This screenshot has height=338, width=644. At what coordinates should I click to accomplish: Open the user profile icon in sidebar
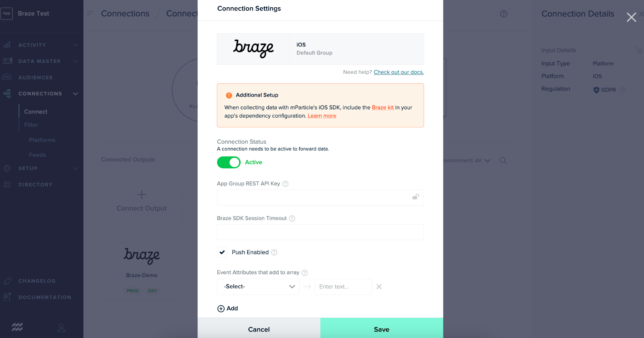pos(61,327)
